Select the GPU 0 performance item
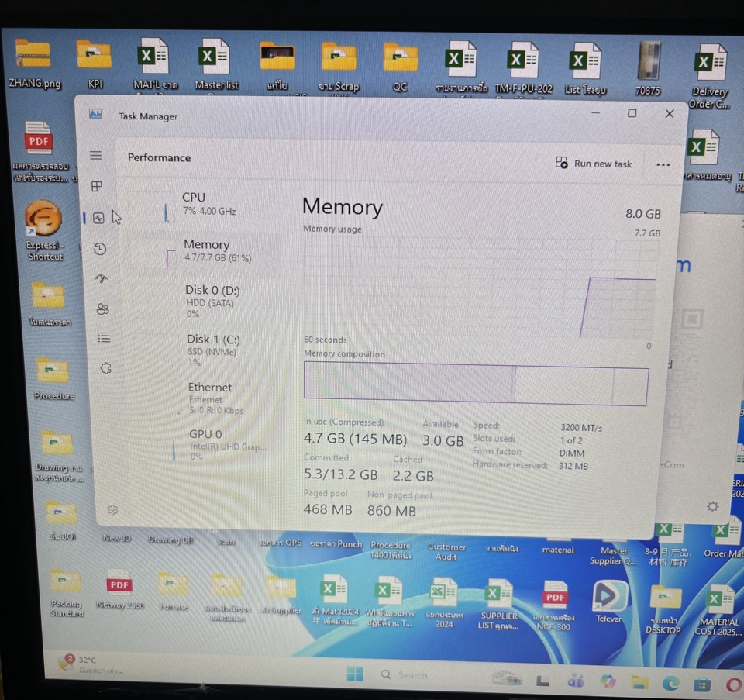 click(x=217, y=444)
